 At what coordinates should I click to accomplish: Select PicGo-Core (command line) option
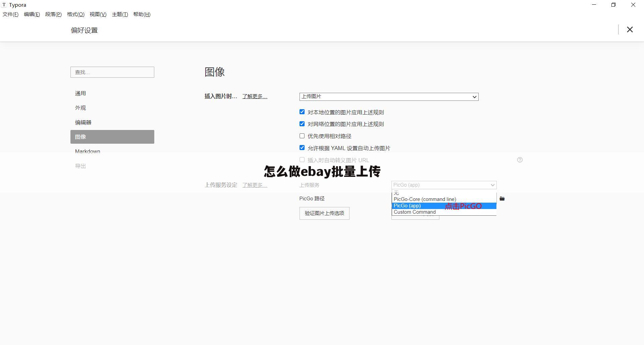pyautogui.click(x=425, y=199)
